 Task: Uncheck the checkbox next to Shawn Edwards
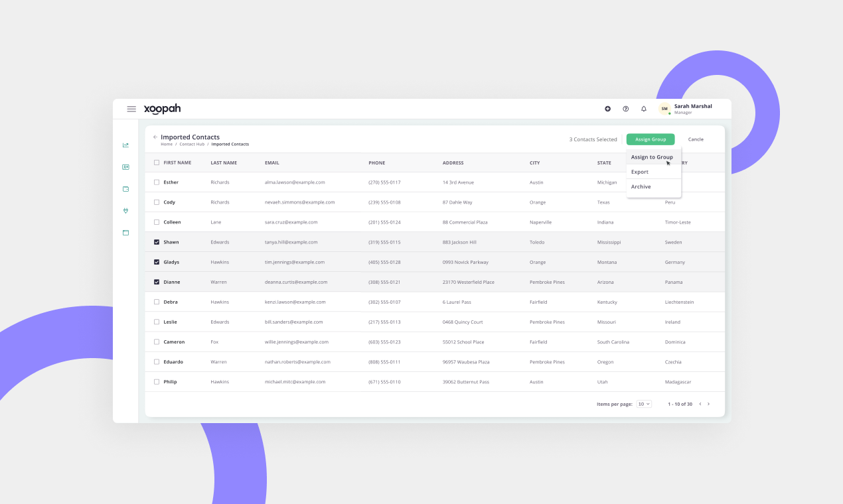155,241
